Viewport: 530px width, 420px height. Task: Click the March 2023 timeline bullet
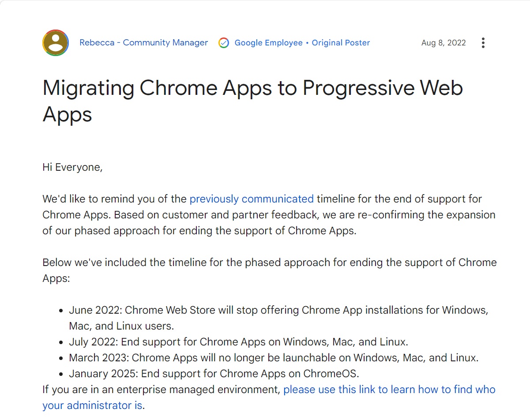click(x=274, y=358)
